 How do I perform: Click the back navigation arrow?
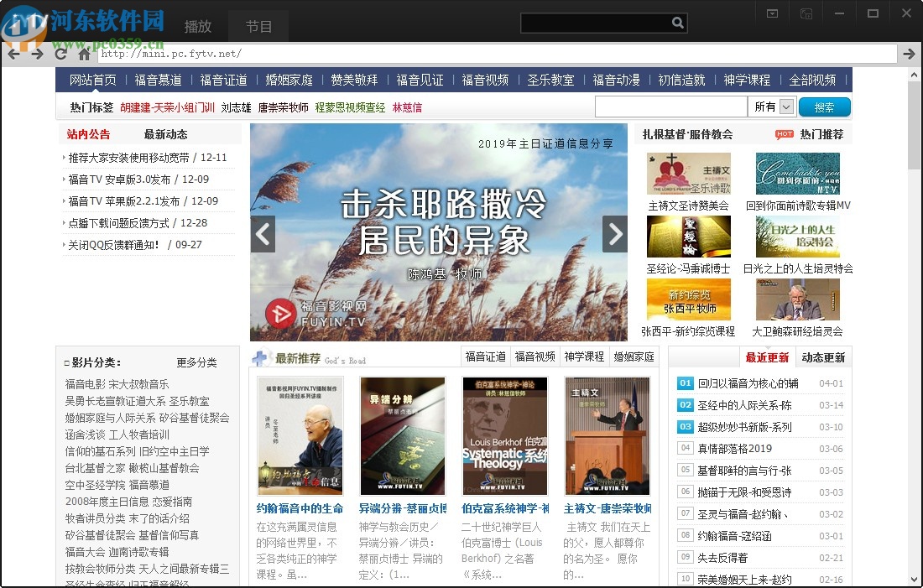click(13, 53)
